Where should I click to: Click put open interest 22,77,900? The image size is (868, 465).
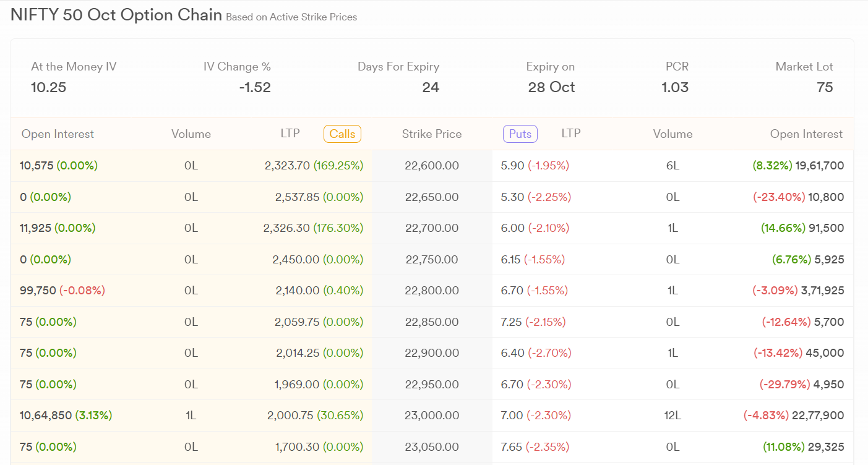click(x=817, y=416)
